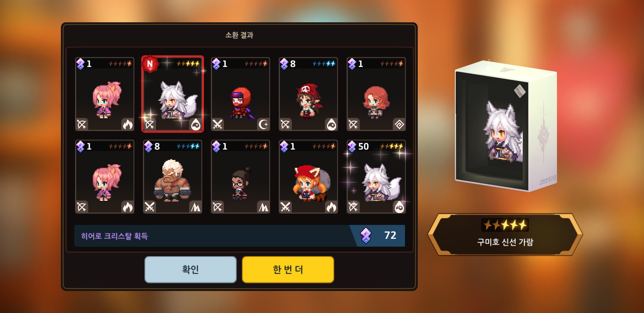
Task: Click the 확인 confirm button
Action: click(191, 269)
